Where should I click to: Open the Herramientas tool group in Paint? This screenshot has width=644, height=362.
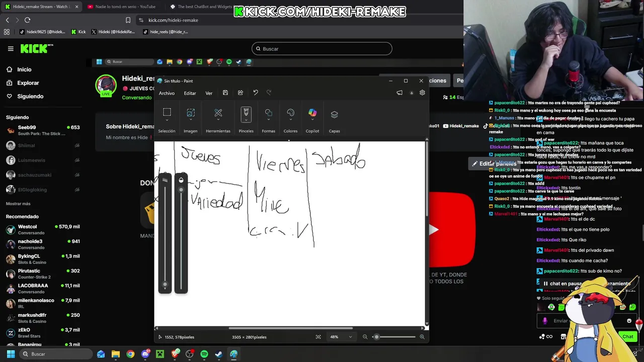[x=218, y=113]
